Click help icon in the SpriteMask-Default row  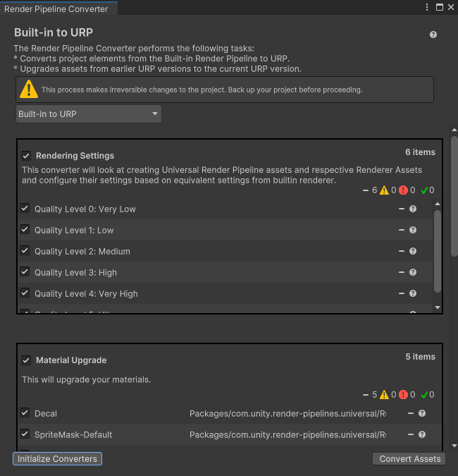tap(422, 435)
